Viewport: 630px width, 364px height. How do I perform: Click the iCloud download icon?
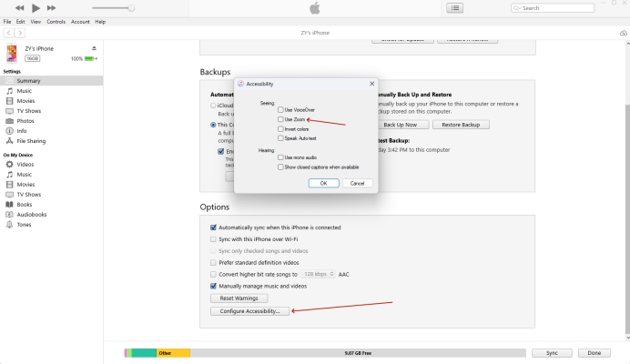(623, 33)
